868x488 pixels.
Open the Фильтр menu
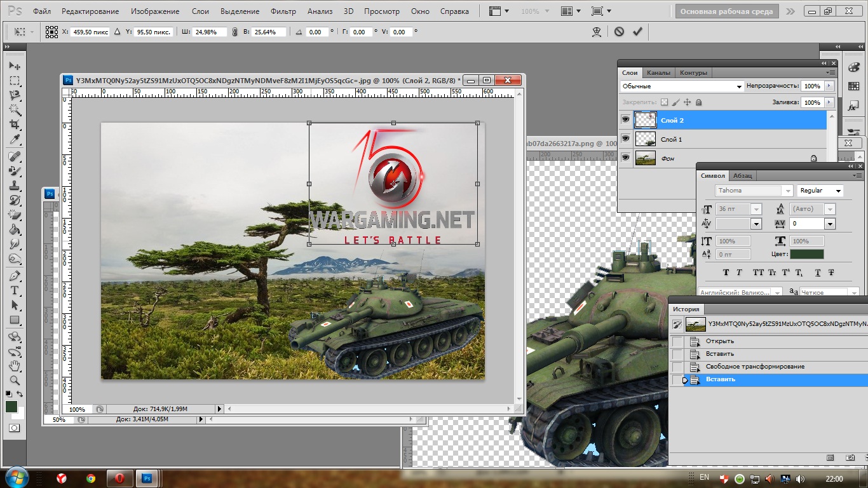coord(283,11)
